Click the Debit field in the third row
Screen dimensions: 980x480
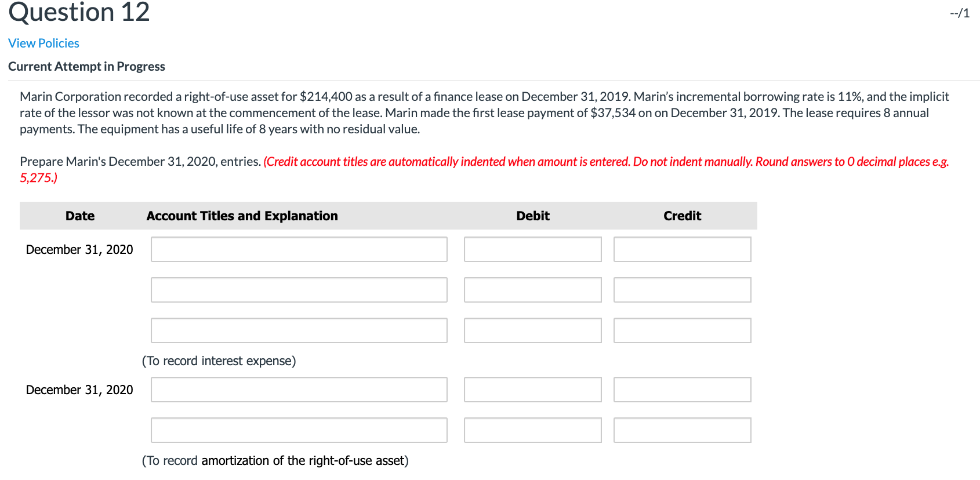[x=532, y=330]
